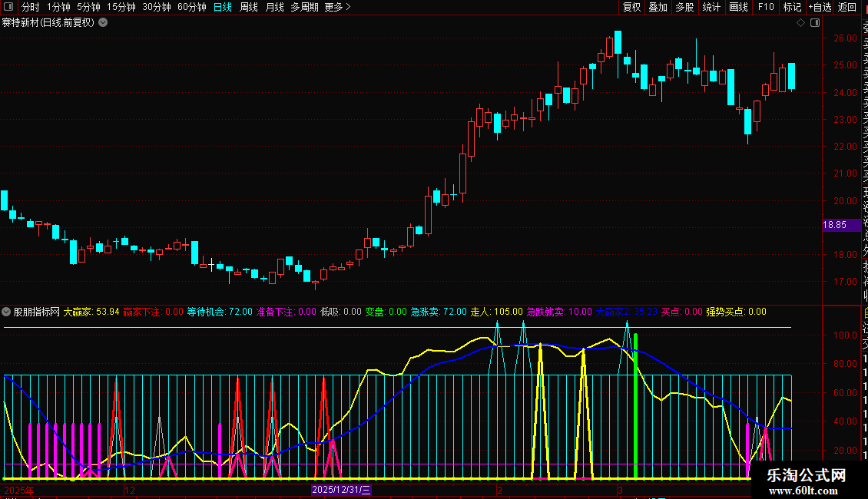This screenshot has width=868, height=499.
Task: Click the 2025/12/31 date marker on timeline
Action: [342, 490]
